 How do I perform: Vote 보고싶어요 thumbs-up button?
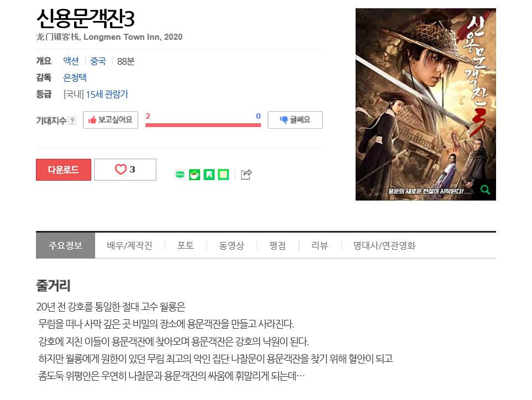point(111,120)
